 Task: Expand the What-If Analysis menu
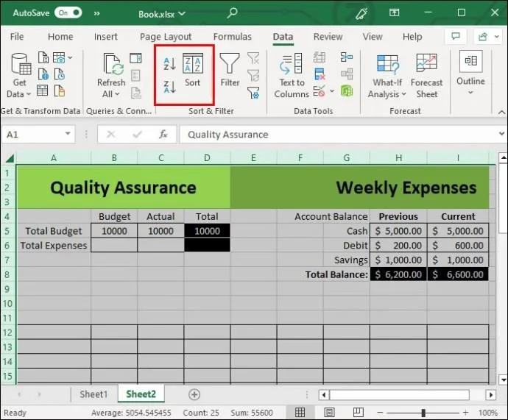click(x=387, y=94)
